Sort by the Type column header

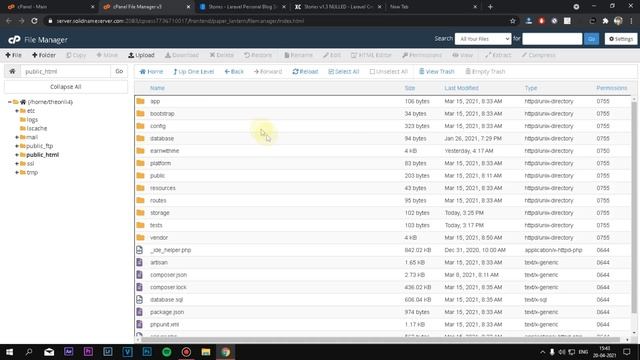pyautogui.click(x=531, y=88)
